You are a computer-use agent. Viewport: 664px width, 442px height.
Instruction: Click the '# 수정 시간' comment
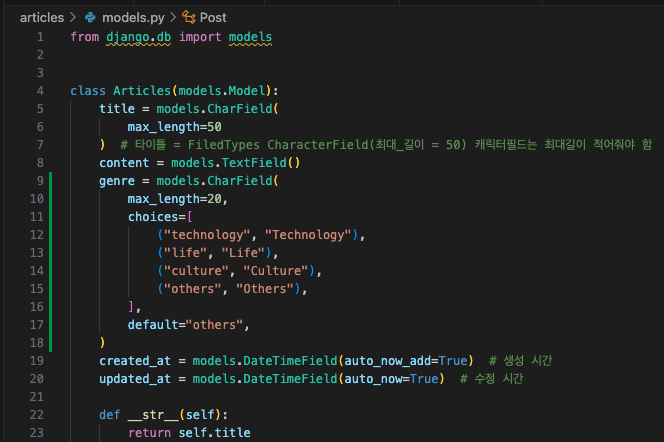point(492,378)
